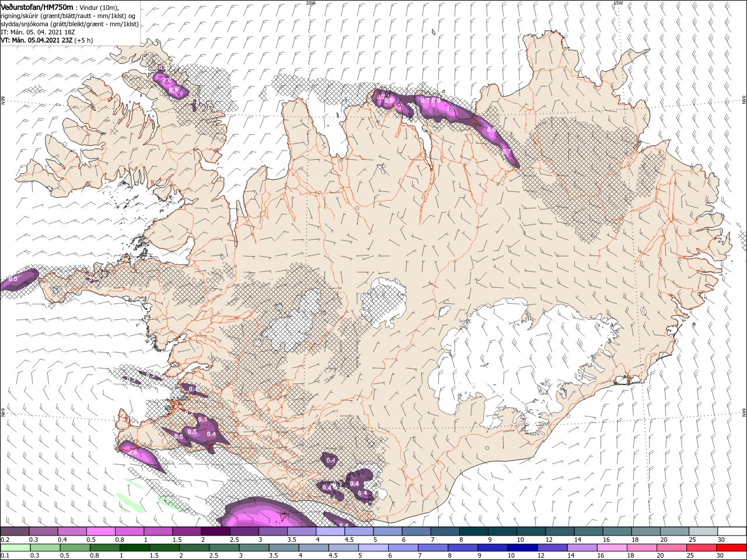Pick the 14 teal swatch in upper legend row
747x560 pixels.
pos(589,531)
